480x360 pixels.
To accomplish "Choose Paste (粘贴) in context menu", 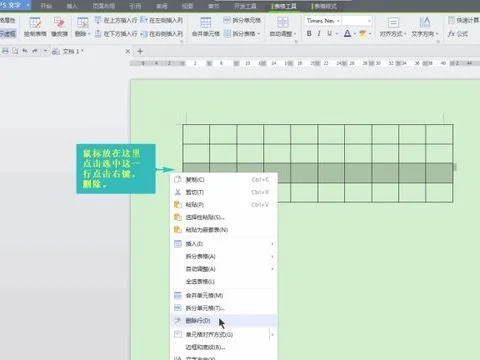I will [224, 205].
